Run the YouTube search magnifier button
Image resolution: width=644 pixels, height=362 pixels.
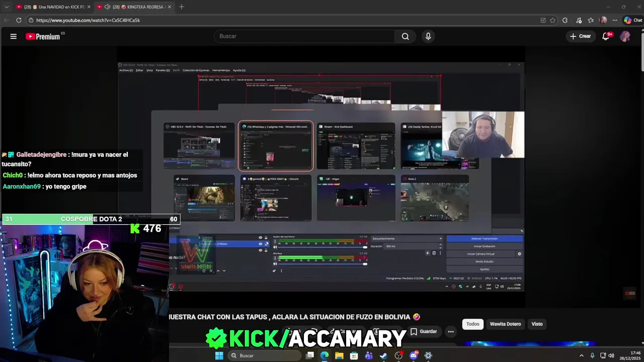click(x=405, y=36)
